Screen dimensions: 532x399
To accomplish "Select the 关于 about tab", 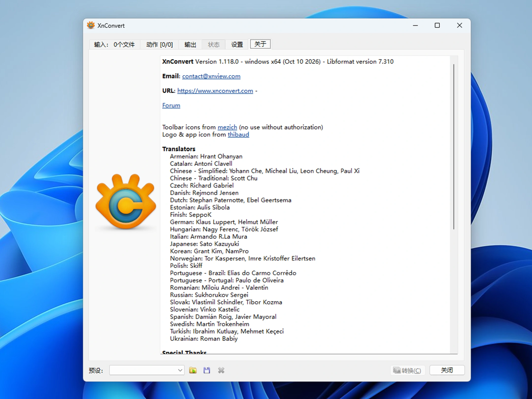I will click(x=260, y=44).
